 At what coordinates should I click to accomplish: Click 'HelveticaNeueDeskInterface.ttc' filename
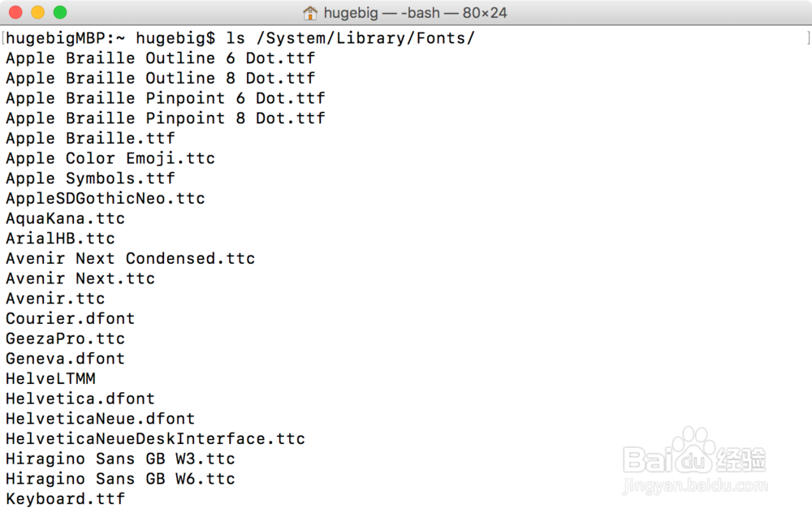click(x=155, y=438)
